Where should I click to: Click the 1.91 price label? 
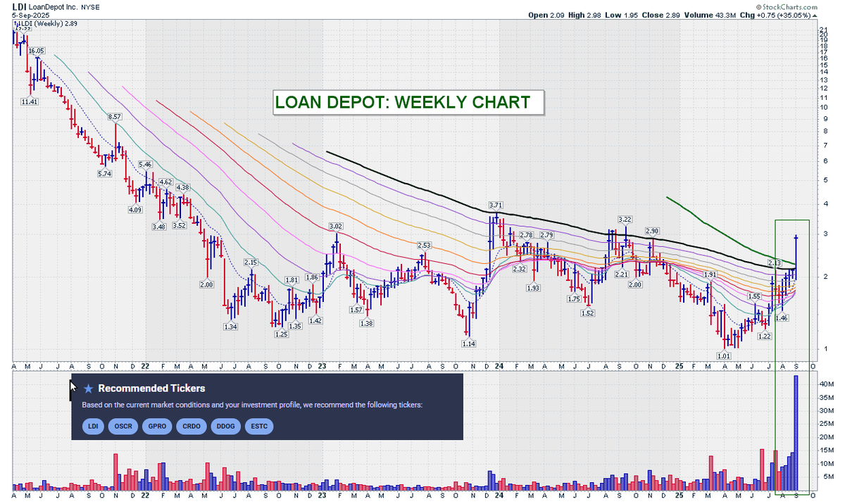710,274
